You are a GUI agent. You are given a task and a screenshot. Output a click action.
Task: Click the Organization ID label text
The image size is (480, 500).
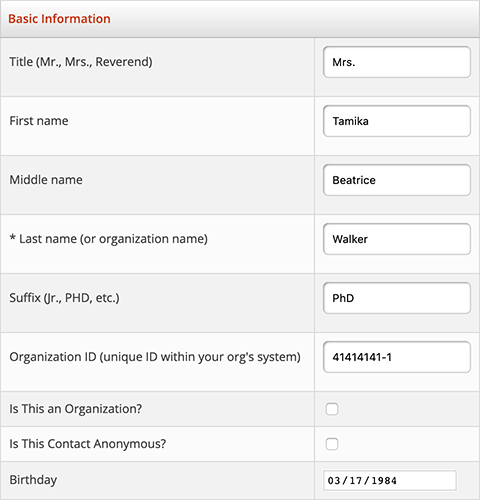[155, 357]
